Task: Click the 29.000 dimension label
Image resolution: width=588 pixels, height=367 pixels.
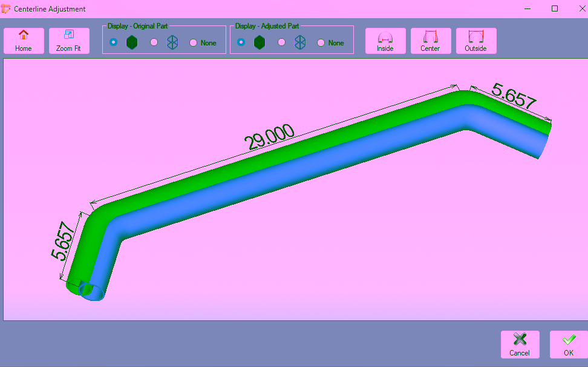Action: (269, 137)
